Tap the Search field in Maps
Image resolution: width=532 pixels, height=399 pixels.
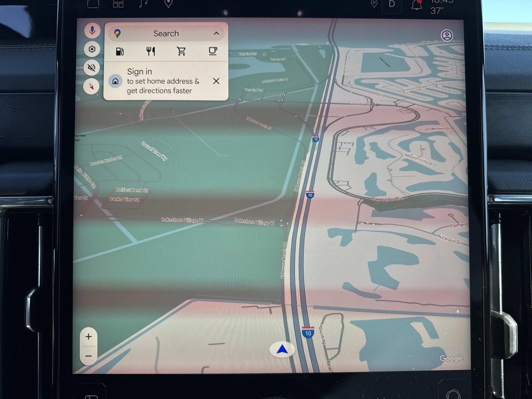(166, 34)
